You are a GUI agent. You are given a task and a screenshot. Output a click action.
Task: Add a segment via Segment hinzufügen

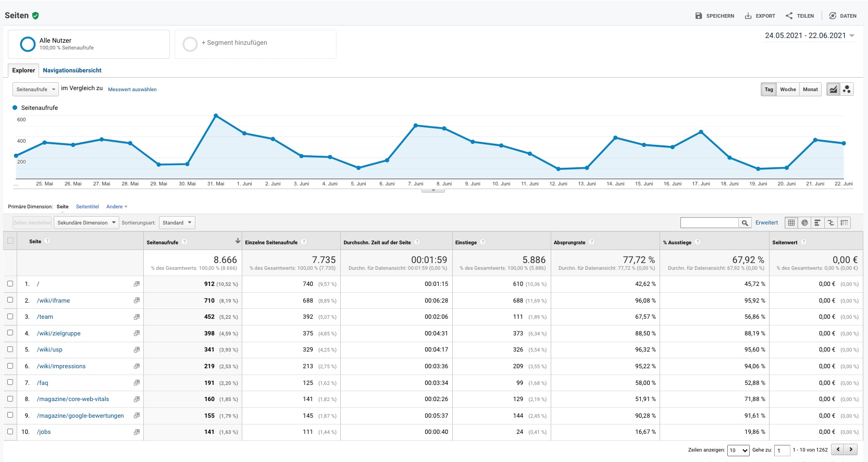click(255, 44)
